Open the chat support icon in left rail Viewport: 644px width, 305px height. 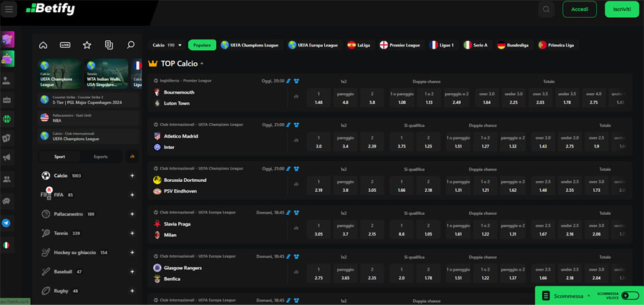pyautogui.click(x=6, y=201)
